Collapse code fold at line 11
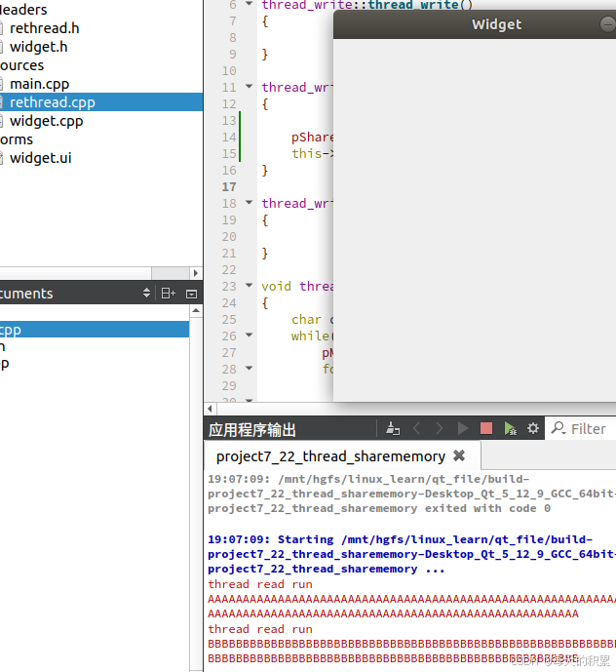 tap(250, 87)
